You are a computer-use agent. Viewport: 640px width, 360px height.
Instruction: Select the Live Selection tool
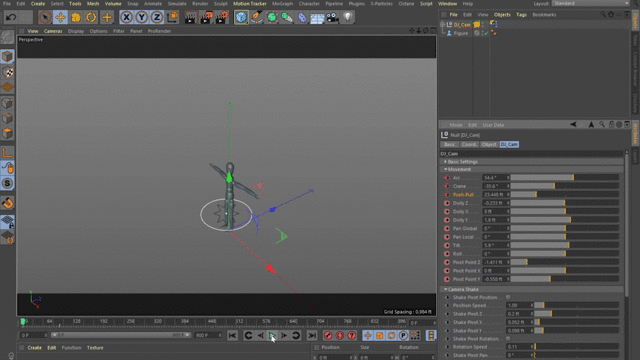point(45,17)
